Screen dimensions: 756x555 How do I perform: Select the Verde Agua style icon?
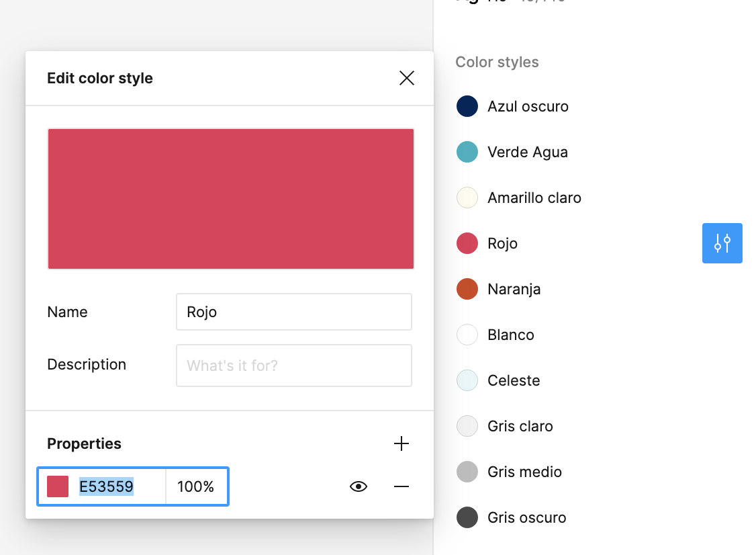click(467, 152)
